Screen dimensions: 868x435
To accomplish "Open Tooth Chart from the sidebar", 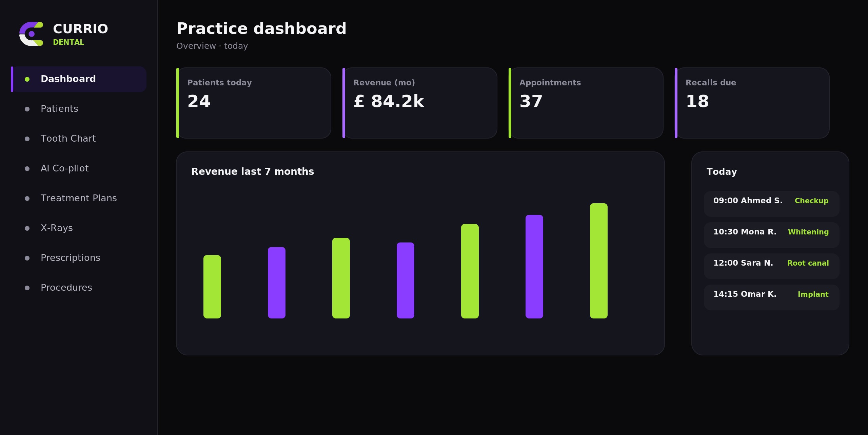I will click(x=79, y=139).
